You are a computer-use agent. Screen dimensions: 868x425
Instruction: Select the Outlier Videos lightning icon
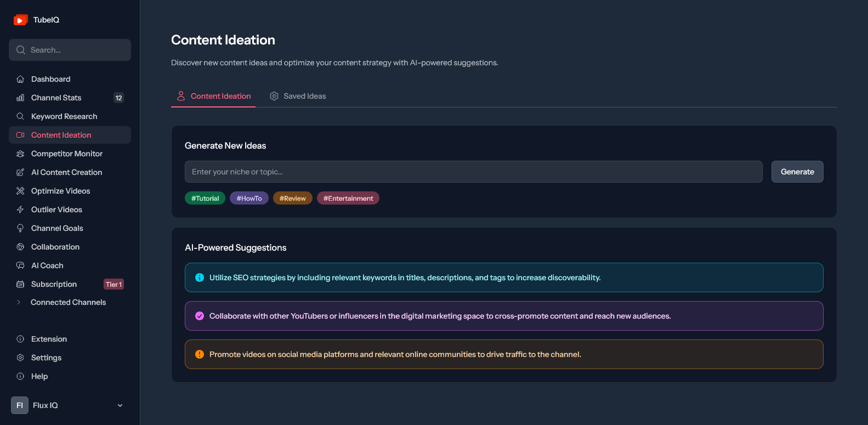point(20,209)
